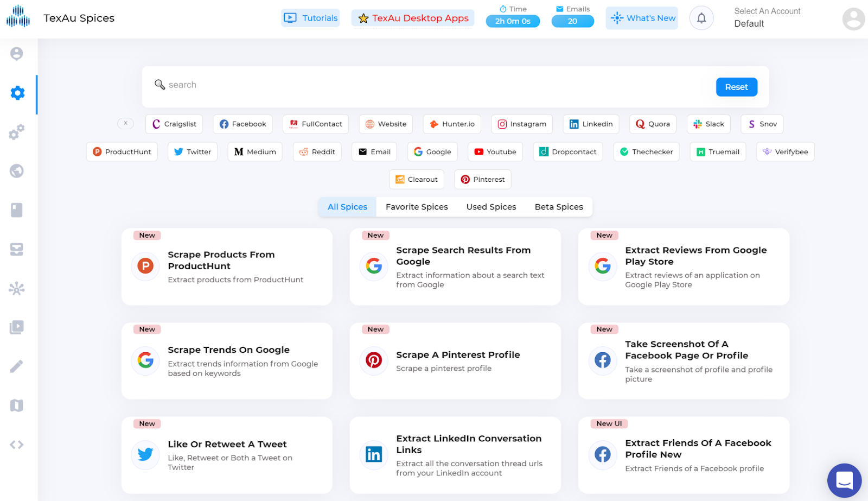
Task: Filter spices by Youtube
Action: point(495,151)
